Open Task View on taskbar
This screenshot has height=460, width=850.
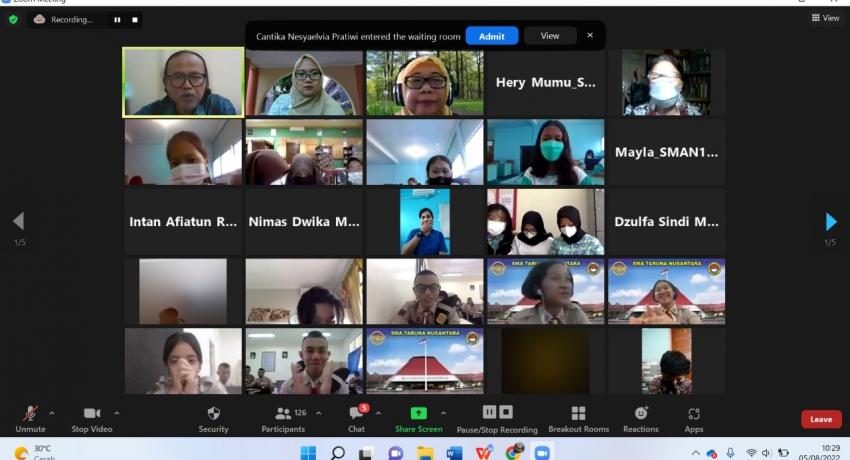click(x=366, y=452)
